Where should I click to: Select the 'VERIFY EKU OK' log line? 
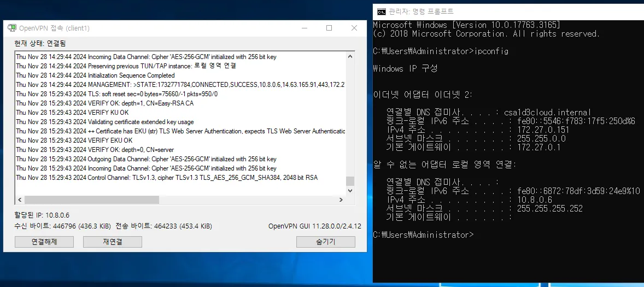pyautogui.click(x=74, y=140)
